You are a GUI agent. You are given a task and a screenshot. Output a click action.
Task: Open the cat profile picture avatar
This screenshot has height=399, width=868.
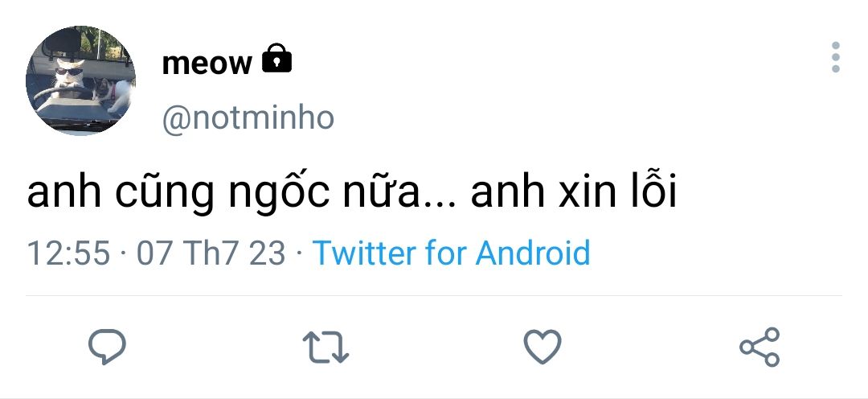click(x=80, y=80)
